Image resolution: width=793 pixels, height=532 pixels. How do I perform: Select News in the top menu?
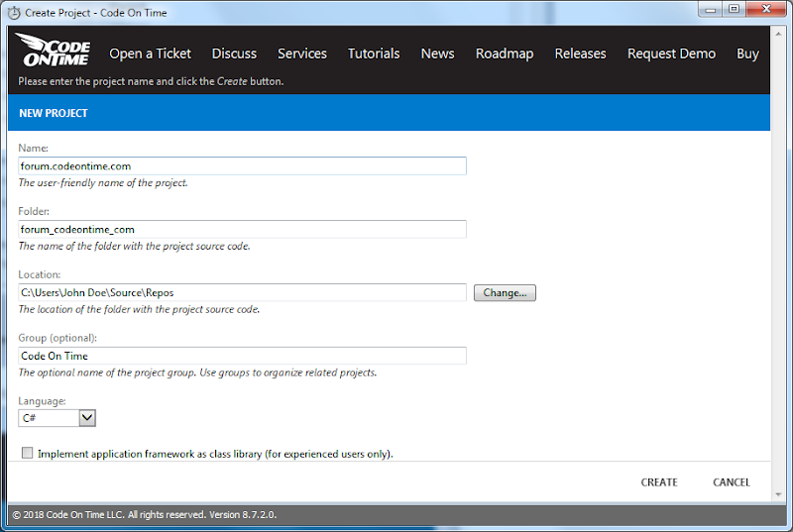(x=437, y=53)
